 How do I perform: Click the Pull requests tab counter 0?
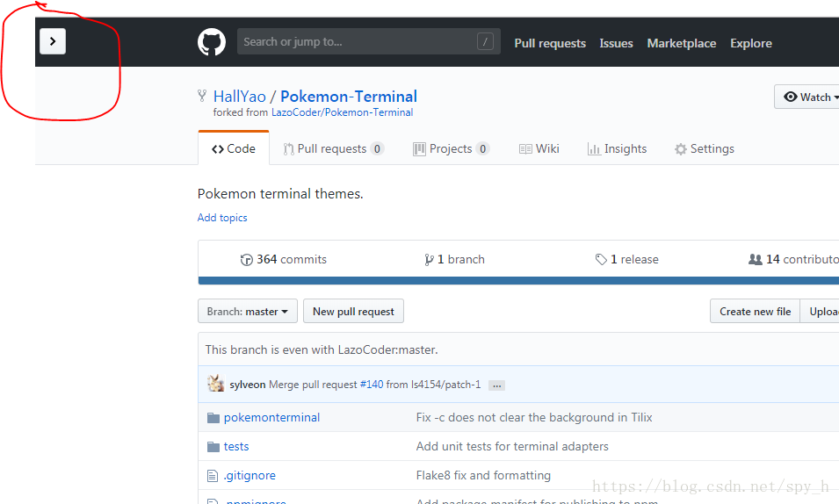(x=377, y=148)
